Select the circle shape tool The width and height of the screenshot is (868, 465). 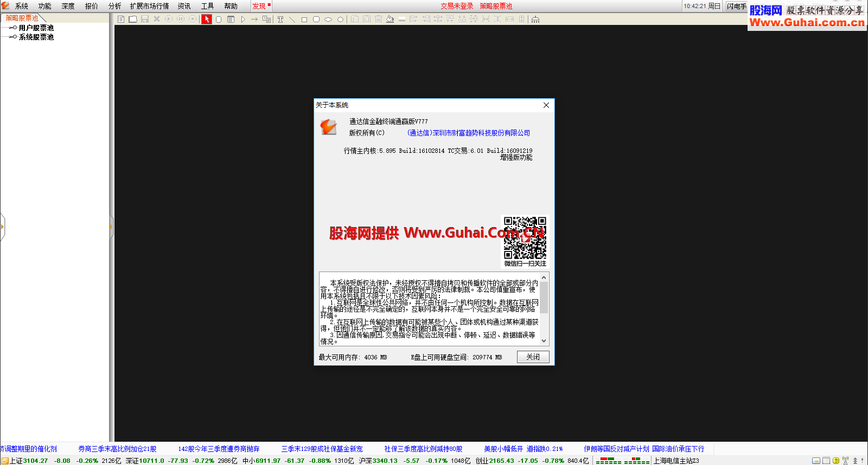340,20
